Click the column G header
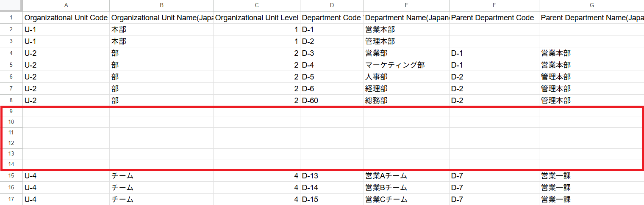This screenshot has width=644, height=205. [x=591, y=5]
